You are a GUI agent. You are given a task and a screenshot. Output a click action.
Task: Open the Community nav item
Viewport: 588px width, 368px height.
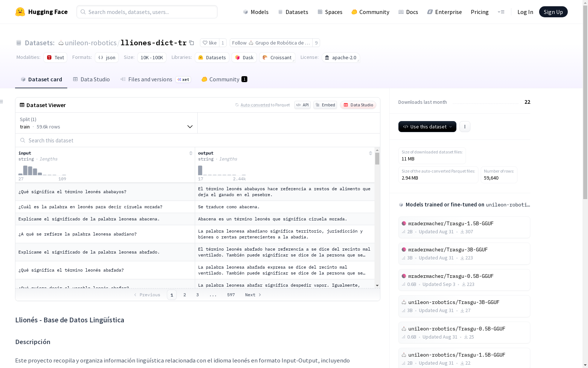[370, 12]
